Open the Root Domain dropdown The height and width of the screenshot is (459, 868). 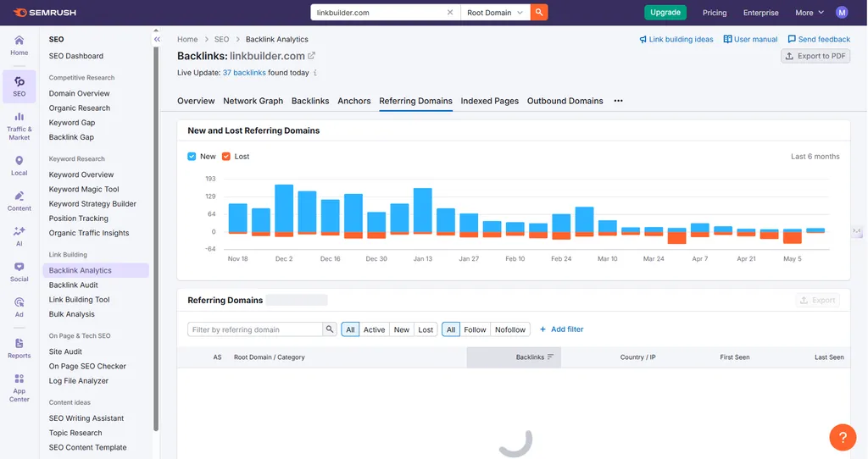[x=495, y=12]
